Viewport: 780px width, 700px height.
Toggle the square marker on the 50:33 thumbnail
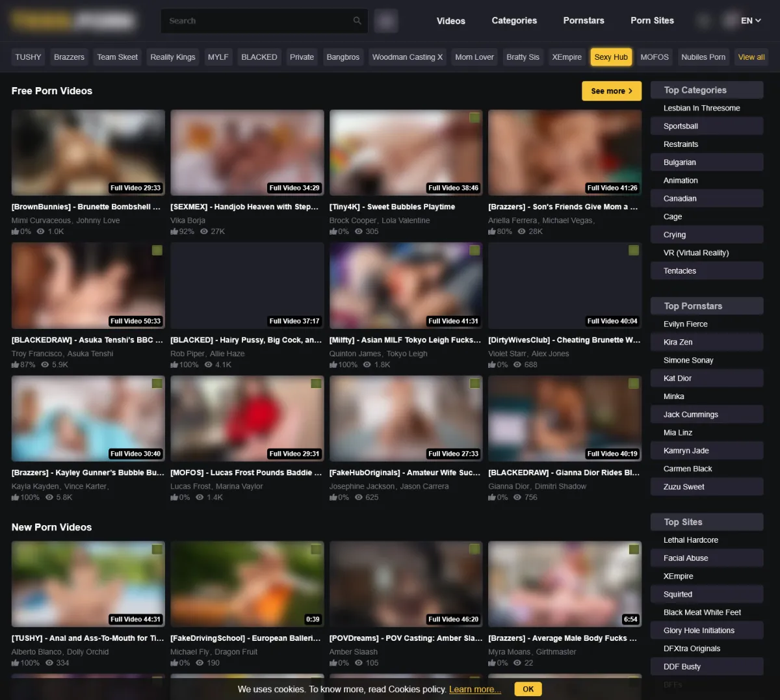point(157,250)
